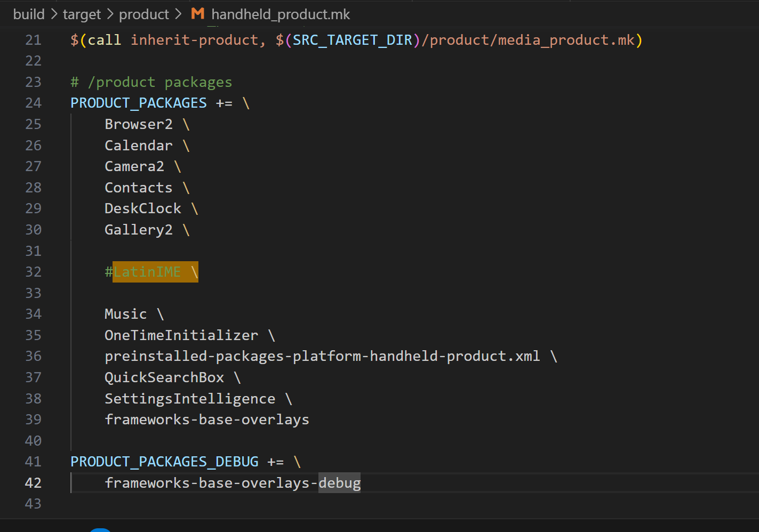Viewport: 759px width, 532px height.
Task: Click 'Camera2' package entry
Action: click(x=134, y=166)
